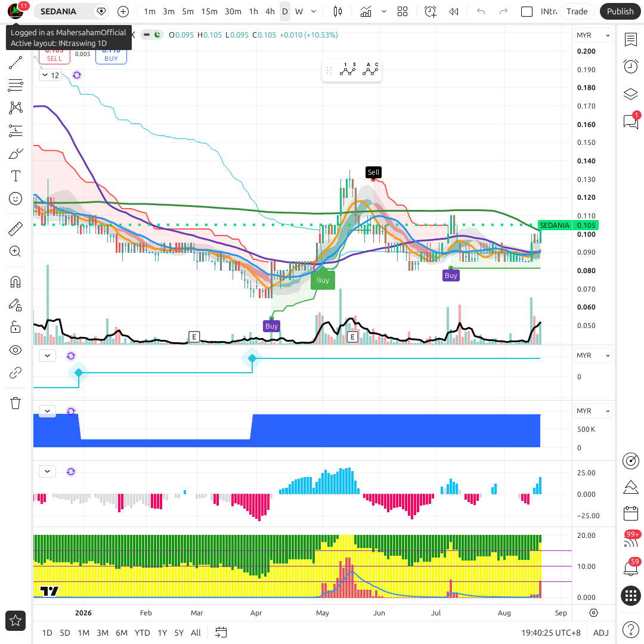The width and height of the screenshot is (644, 644).
Task: Click the drawing link icon
Action: 15,373
